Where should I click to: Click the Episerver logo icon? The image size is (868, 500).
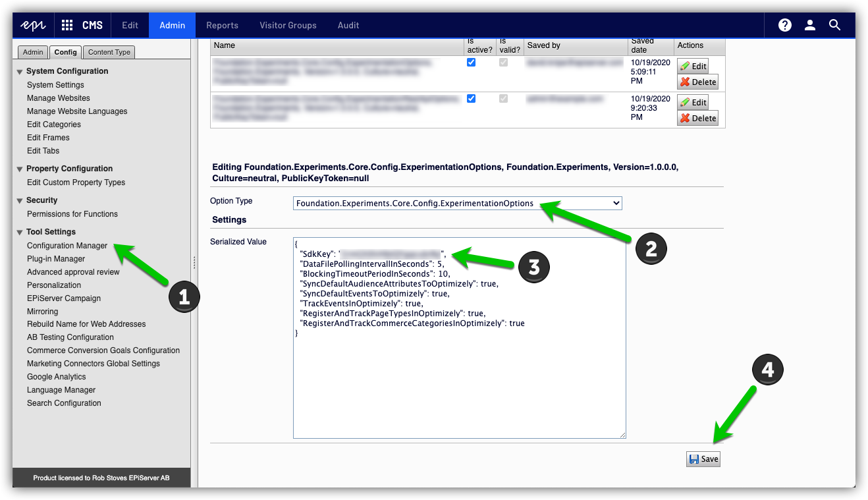(x=33, y=25)
